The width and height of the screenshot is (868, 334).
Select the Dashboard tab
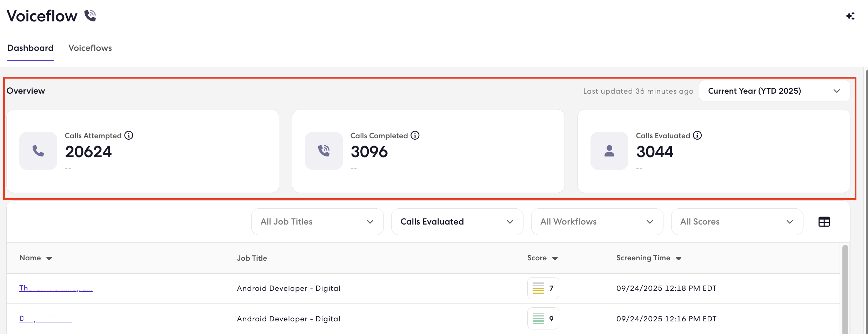coord(31,48)
